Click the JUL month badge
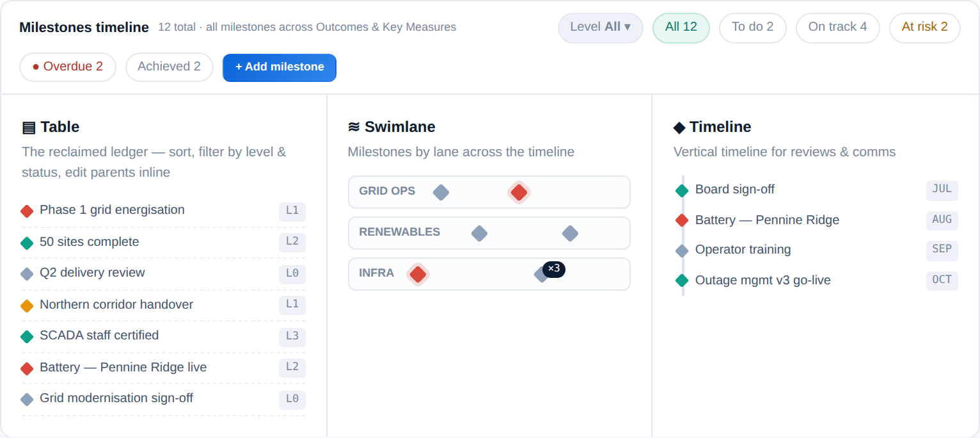Screen dimensions: 980x438 [x=942, y=190]
